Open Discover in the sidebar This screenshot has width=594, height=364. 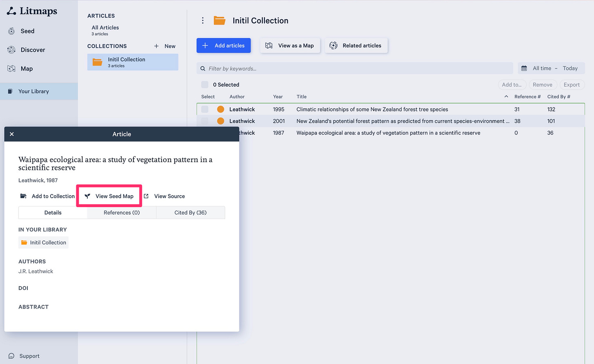[32, 50]
